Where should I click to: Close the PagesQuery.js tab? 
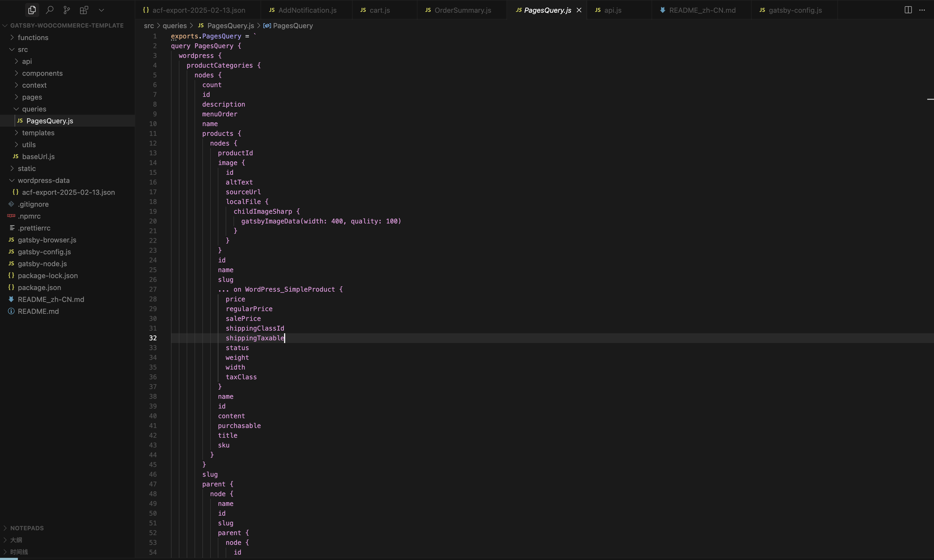click(x=579, y=10)
